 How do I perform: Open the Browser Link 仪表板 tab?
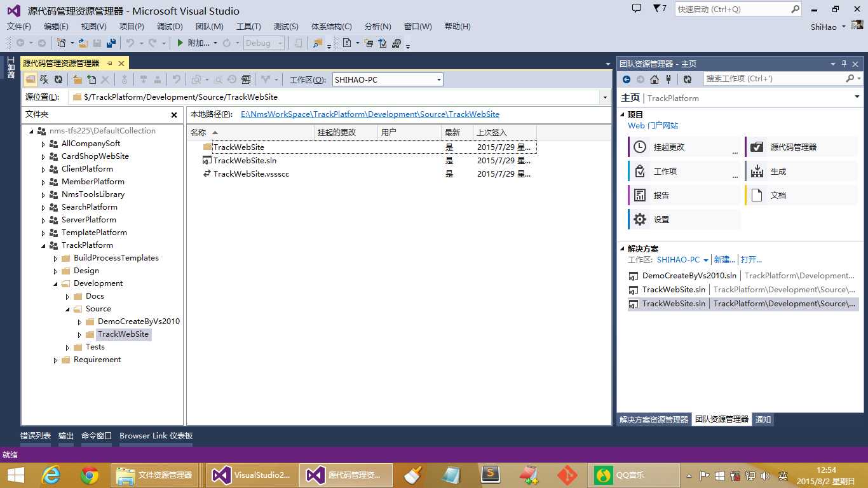tap(156, 436)
